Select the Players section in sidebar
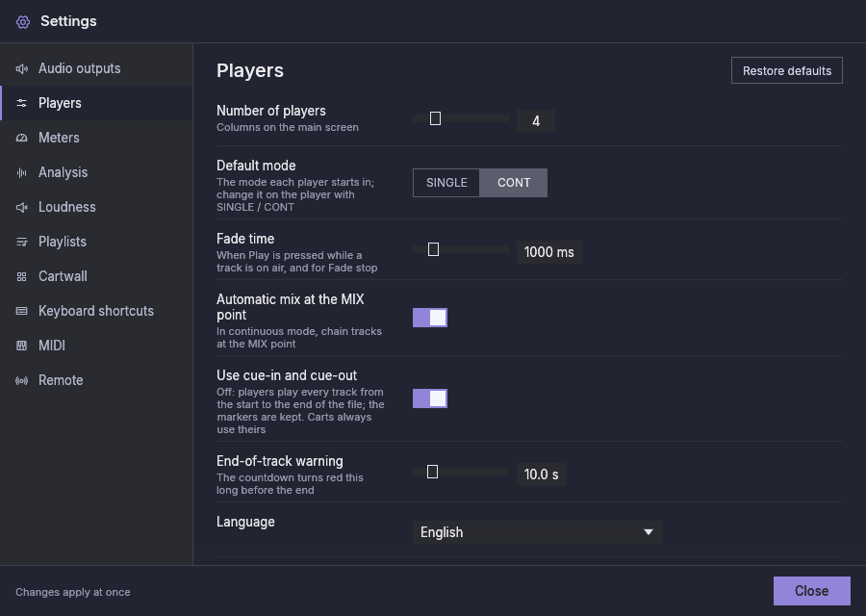This screenshot has height=616, width=866. pyautogui.click(x=96, y=103)
